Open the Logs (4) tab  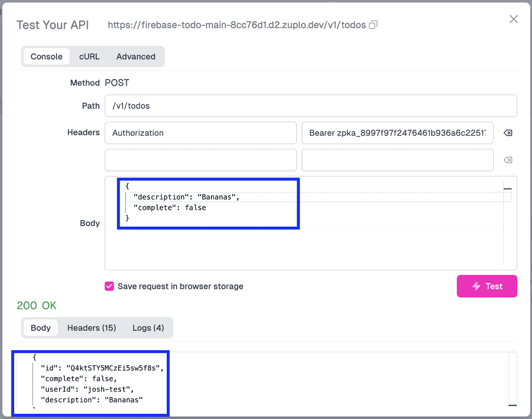(x=148, y=328)
